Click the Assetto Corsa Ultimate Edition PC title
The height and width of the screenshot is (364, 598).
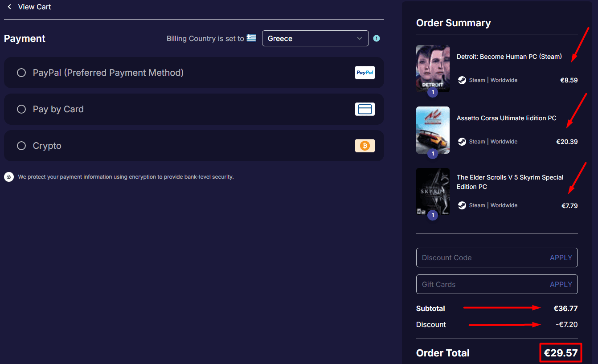507,118
